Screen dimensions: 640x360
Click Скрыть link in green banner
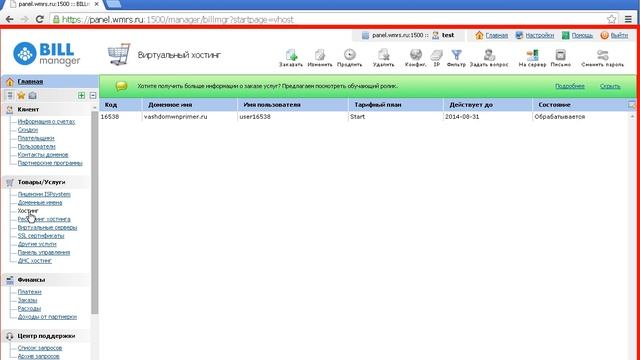pos(610,86)
